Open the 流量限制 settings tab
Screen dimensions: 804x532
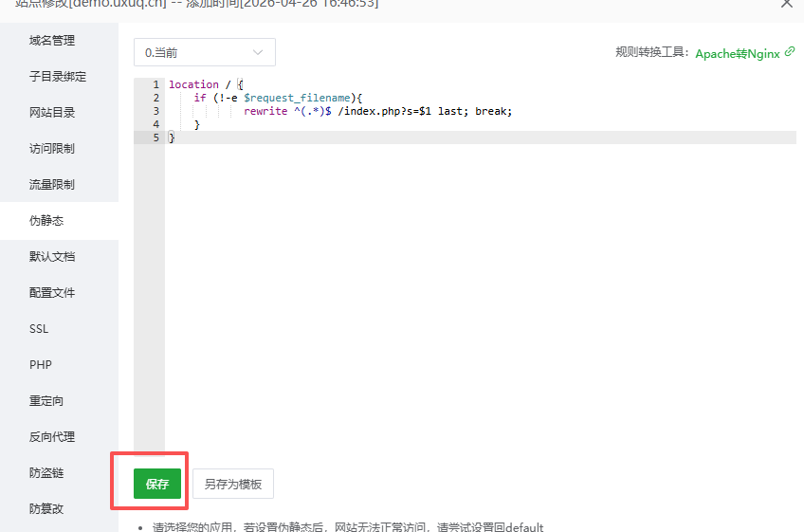(x=52, y=185)
